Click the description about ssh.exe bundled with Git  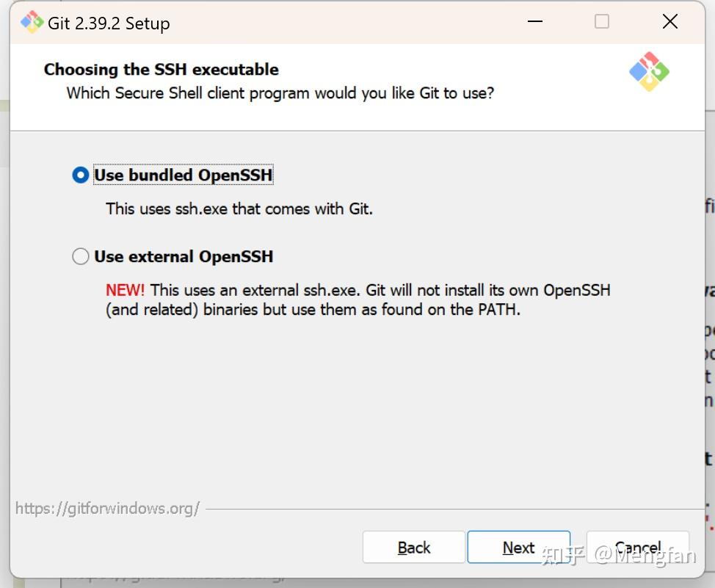pyautogui.click(x=239, y=208)
